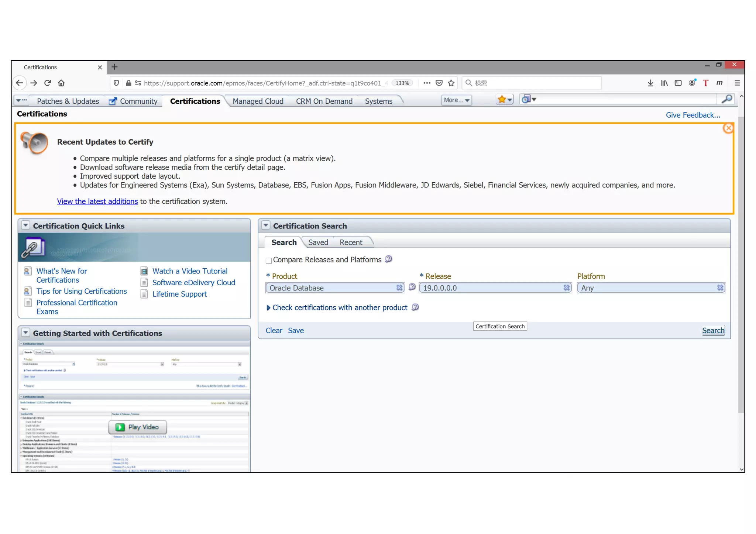This screenshot has height=534, width=756.
Task: Open the browser home page icon
Action: [x=61, y=83]
